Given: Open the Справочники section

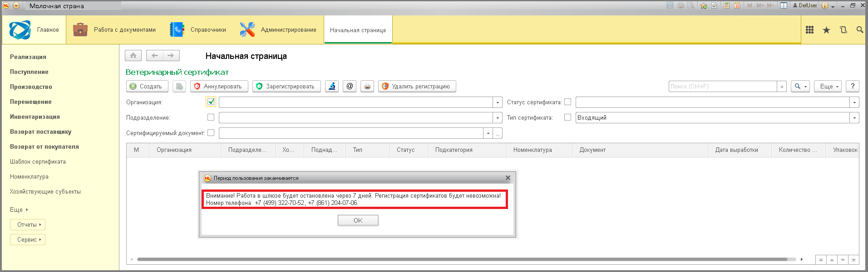Looking at the screenshot, I should pyautogui.click(x=197, y=30).
